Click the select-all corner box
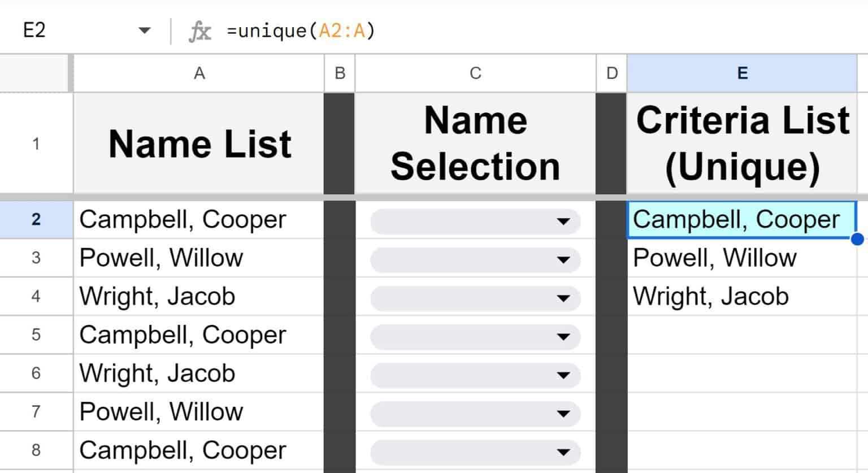This screenshot has height=473, width=868. click(36, 73)
